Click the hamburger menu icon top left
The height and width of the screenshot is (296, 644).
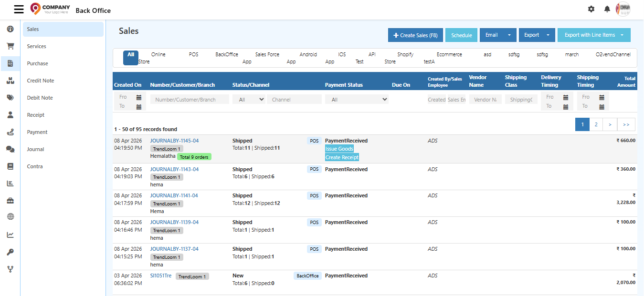click(x=19, y=9)
